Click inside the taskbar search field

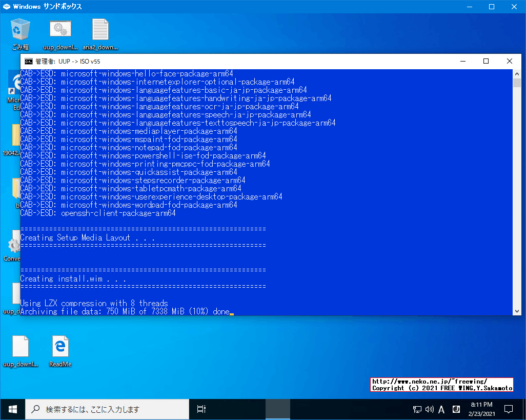pos(108,409)
